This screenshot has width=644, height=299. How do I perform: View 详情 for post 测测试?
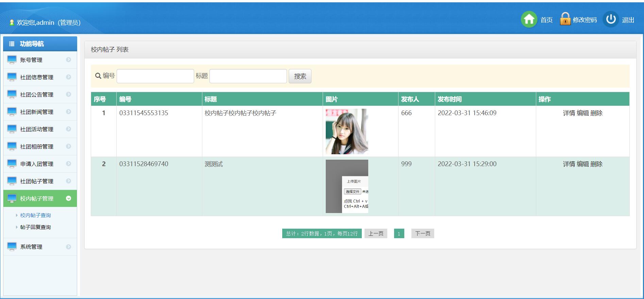(x=569, y=164)
